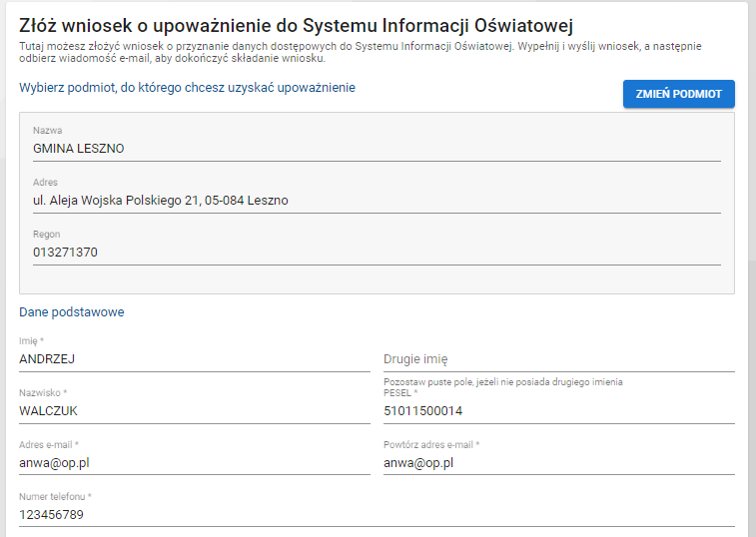Click the intro paragraph beginning 'Tutaj możesz złożyć wniosek'
This screenshot has width=756, height=537.
point(361,52)
